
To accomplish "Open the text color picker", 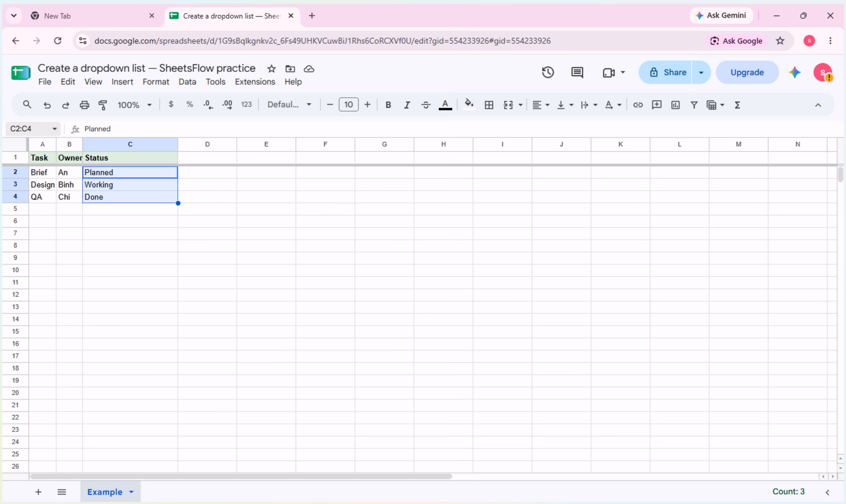I will pos(445,105).
